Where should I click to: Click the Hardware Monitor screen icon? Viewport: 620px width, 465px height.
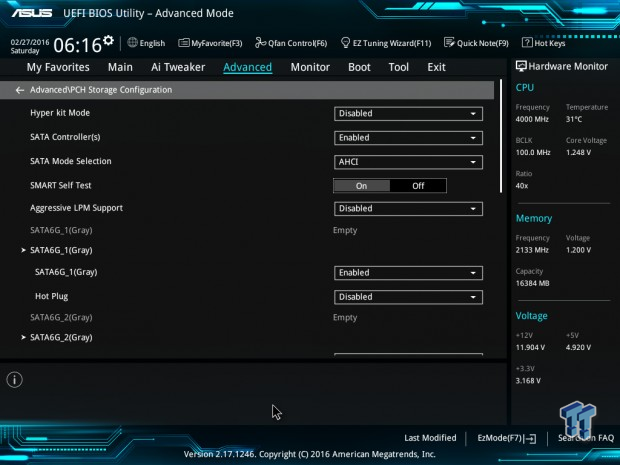[521, 66]
